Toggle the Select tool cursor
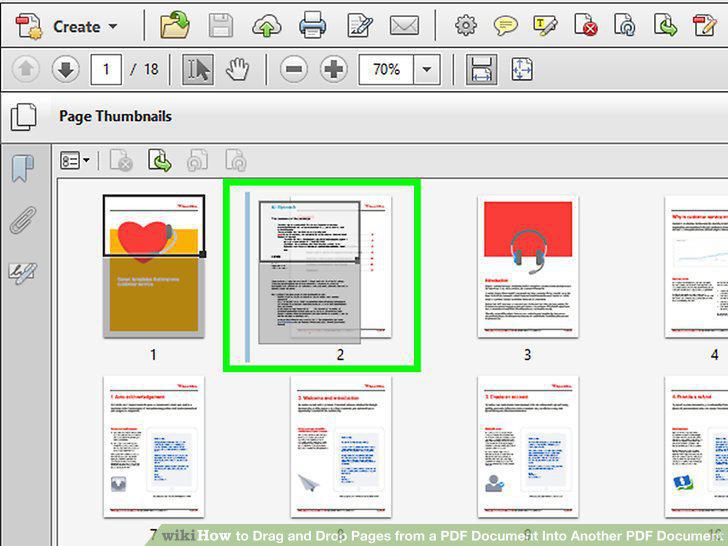 pyautogui.click(x=198, y=70)
